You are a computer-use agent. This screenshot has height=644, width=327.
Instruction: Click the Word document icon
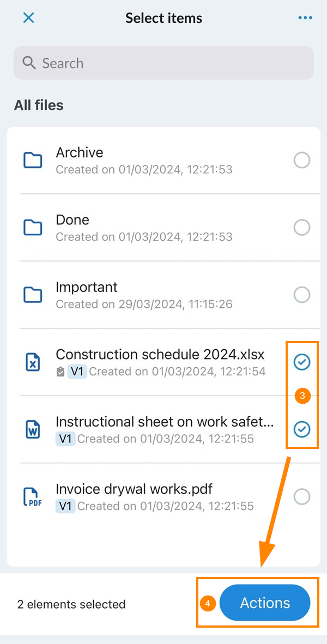(x=33, y=429)
